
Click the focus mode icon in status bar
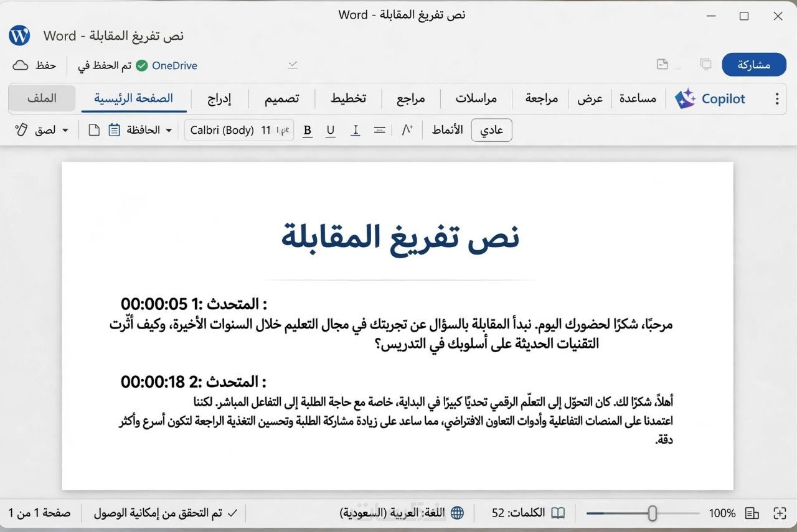(x=780, y=513)
